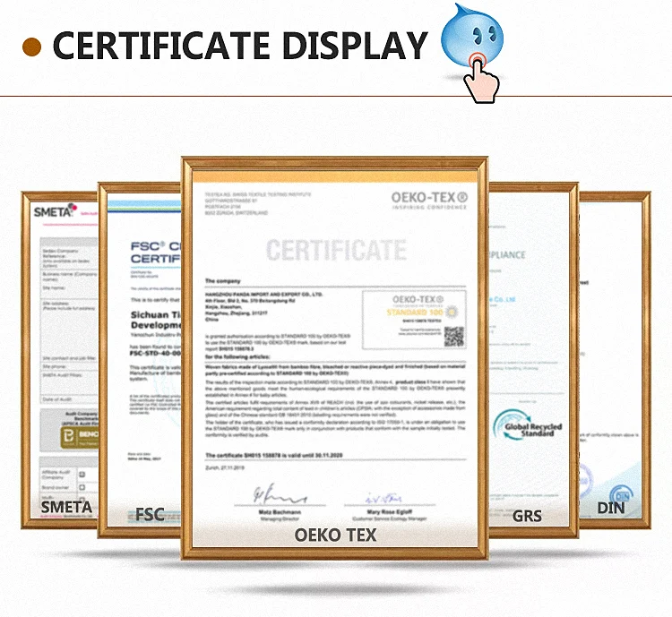This screenshot has width=672, height=617.
Task: Open the SMETA certificate thumbnail
Action: [x=59, y=360]
